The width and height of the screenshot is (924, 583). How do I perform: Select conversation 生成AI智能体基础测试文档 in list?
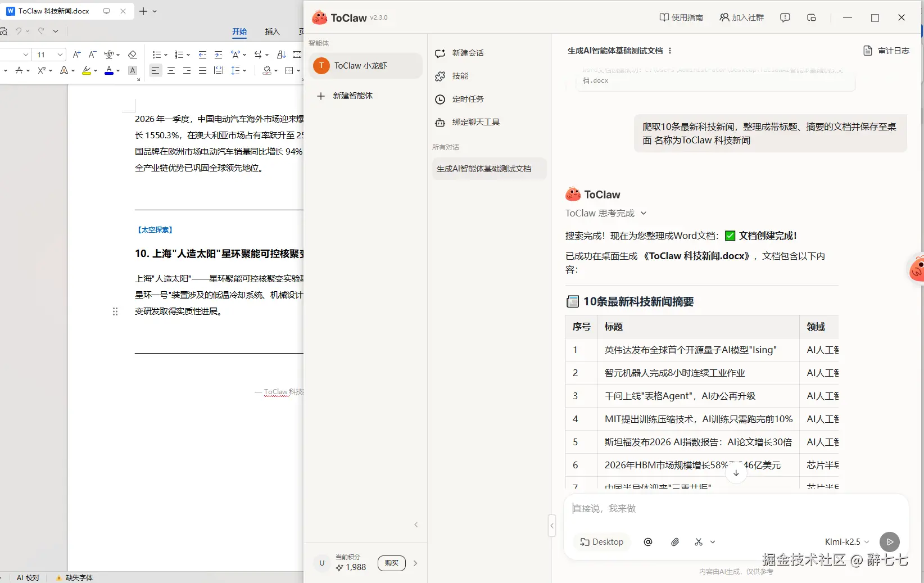(489, 169)
